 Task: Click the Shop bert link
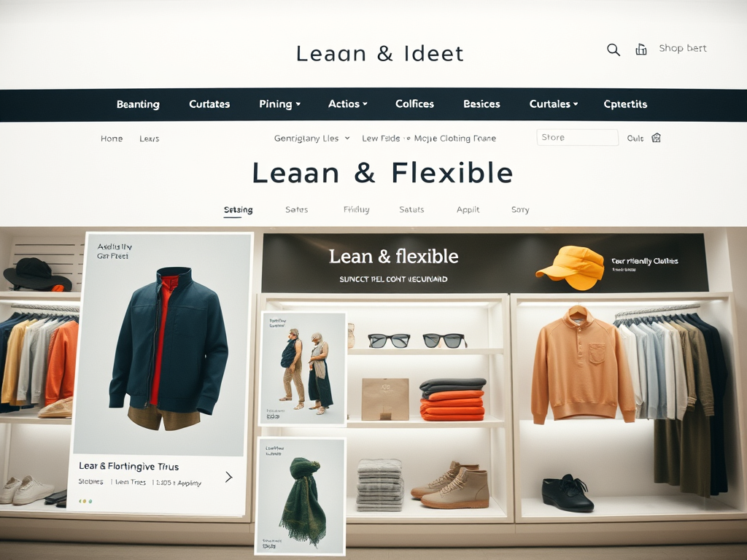coord(683,48)
